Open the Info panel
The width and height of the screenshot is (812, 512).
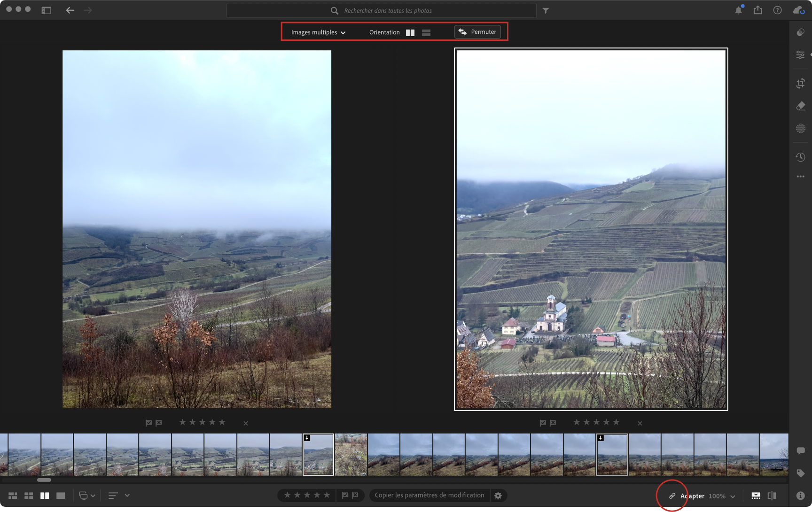click(x=801, y=496)
